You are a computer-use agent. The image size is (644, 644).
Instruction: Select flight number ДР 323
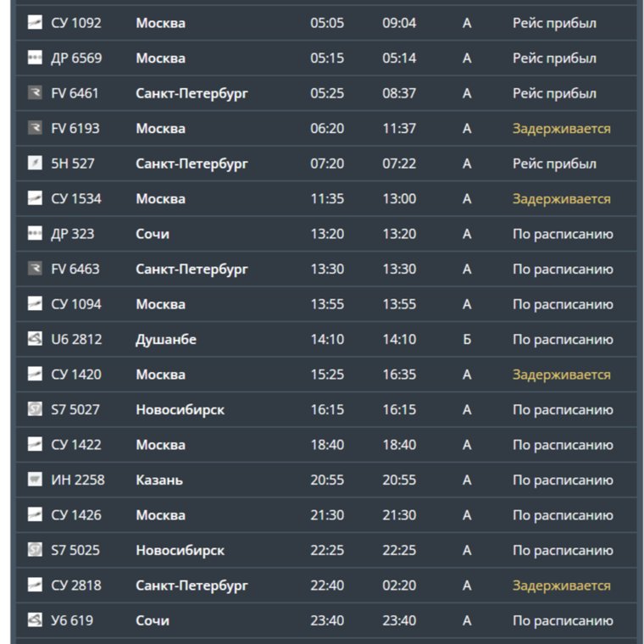point(73,234)
